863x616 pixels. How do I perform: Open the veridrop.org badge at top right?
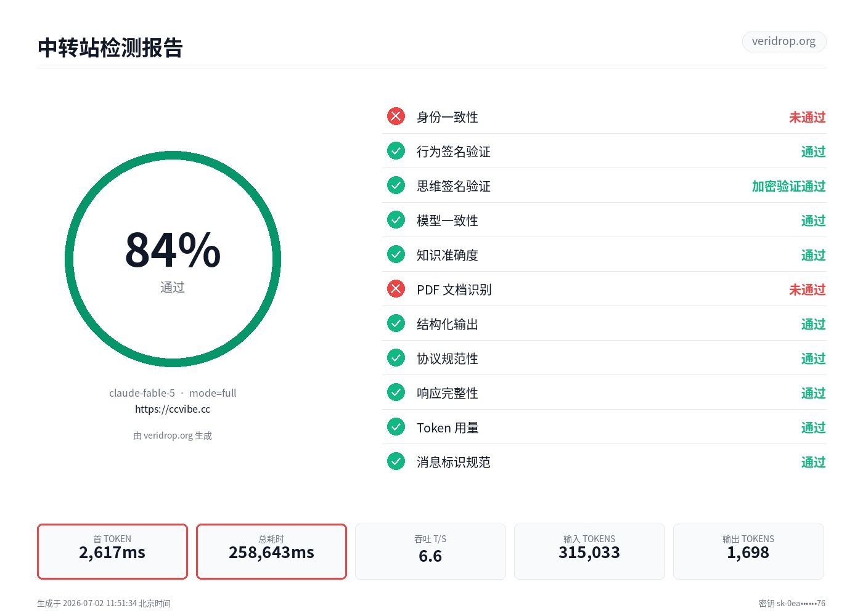784,41
